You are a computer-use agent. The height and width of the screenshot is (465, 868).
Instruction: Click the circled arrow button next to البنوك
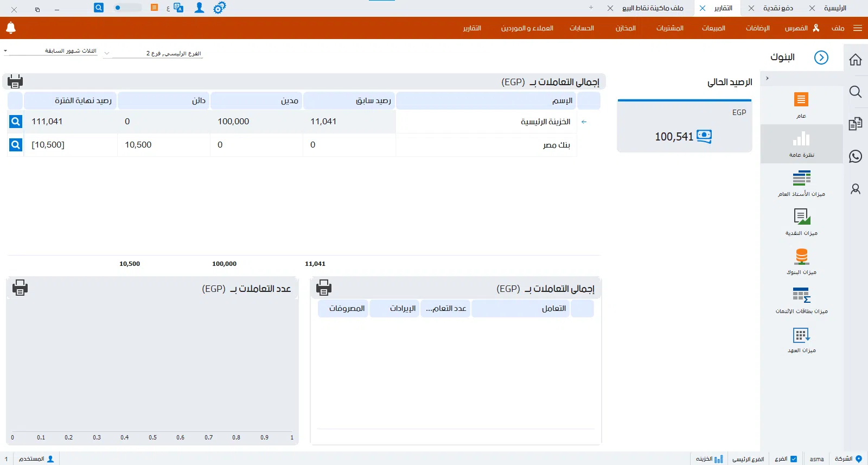click(821, 58)
